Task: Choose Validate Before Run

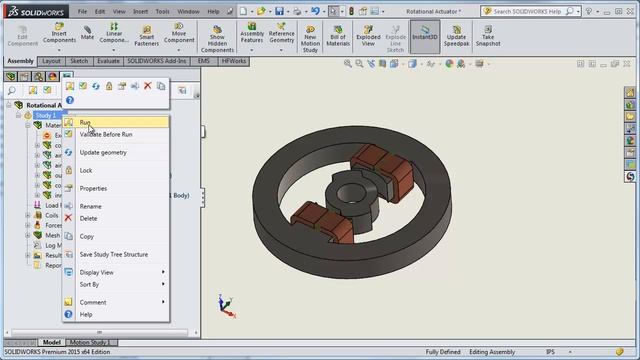Action: pos(116,134)
